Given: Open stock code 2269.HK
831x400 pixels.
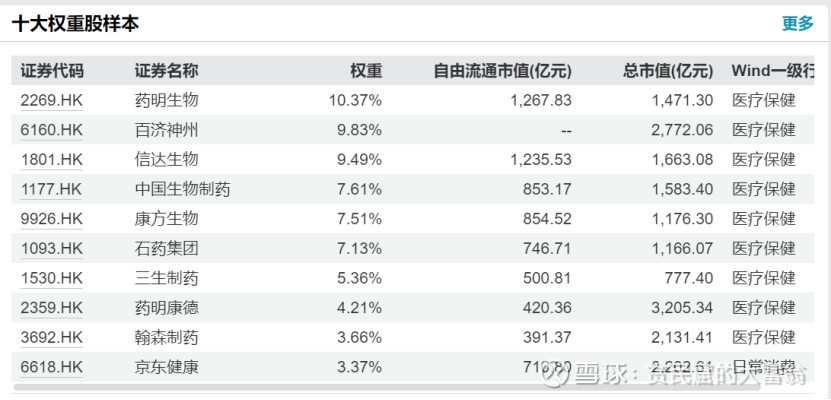Looking at the screenshot, I should [x=51, y=100].
